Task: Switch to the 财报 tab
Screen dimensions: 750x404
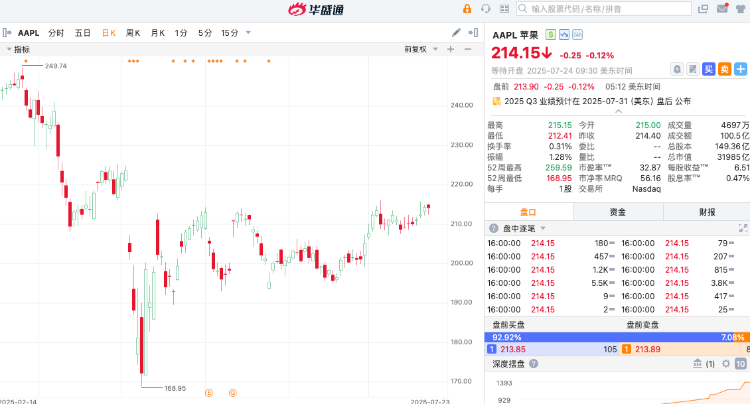Action: (x=707, y=212)
